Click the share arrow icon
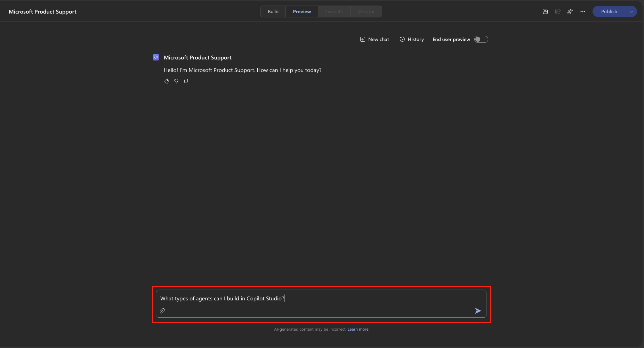The image size is (644, 348). pyautogui.click(x=558, y=11)
